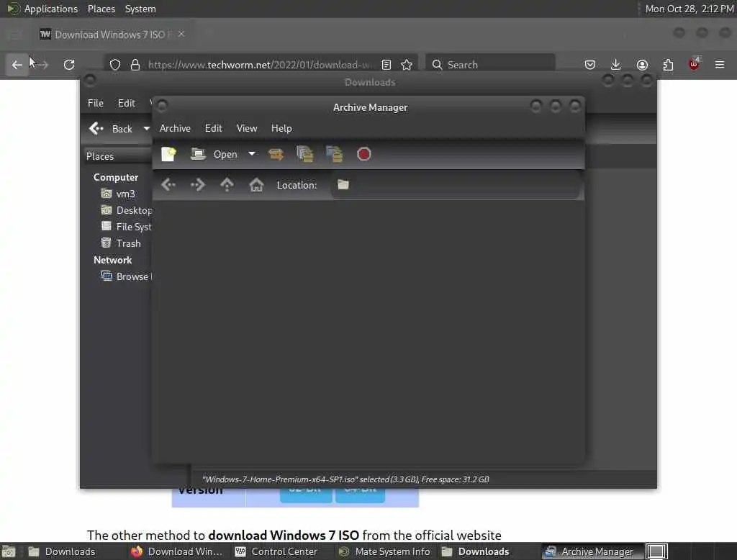The image size is (737, 560).
Task: Select Browse Network in the sidebar
Action: click(126, 276)
